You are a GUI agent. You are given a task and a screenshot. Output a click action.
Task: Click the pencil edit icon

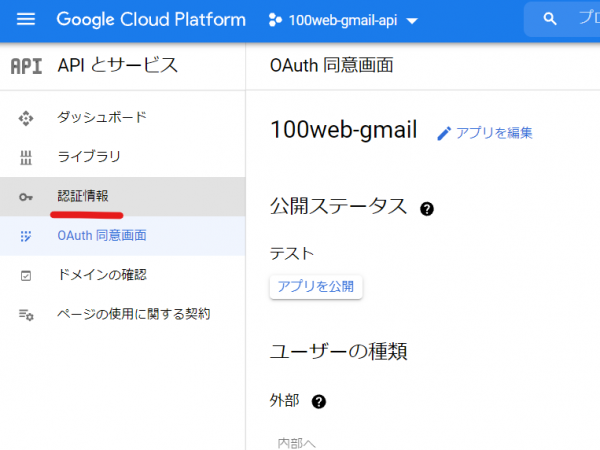[x=444, y=134]
